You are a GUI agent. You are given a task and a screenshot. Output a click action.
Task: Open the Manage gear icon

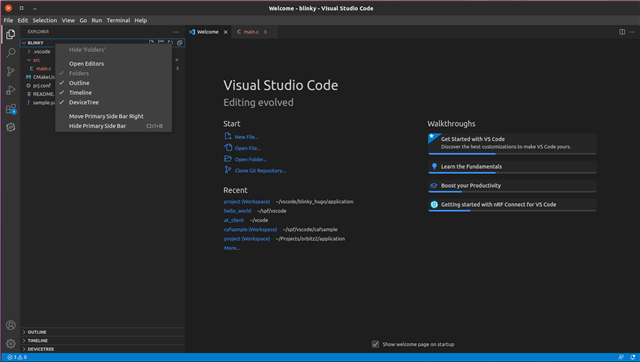[x=11, y=344]
